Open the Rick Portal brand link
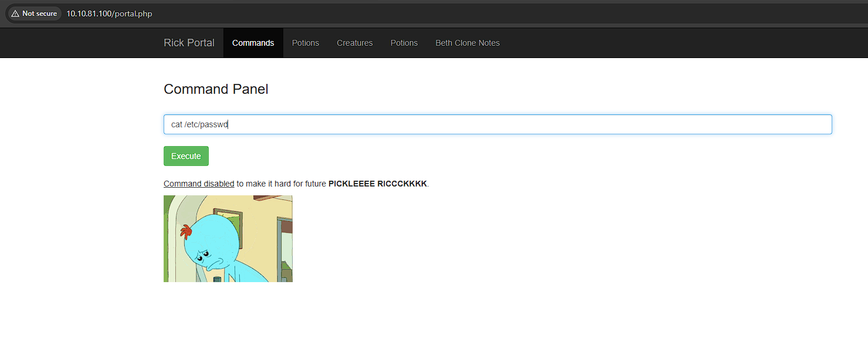The height and width of the screenshot is (349, 868). pyautogui.click(x=189, y=43)
